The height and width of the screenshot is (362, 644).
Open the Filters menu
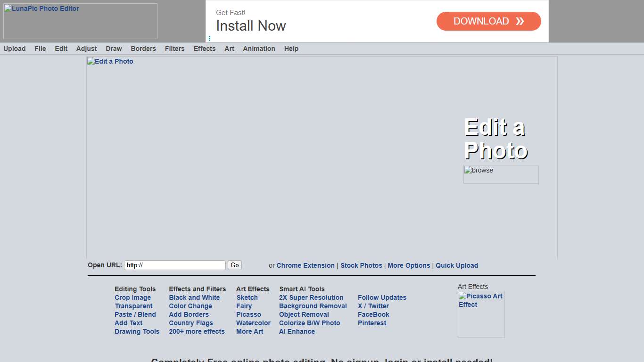point(174,49)
